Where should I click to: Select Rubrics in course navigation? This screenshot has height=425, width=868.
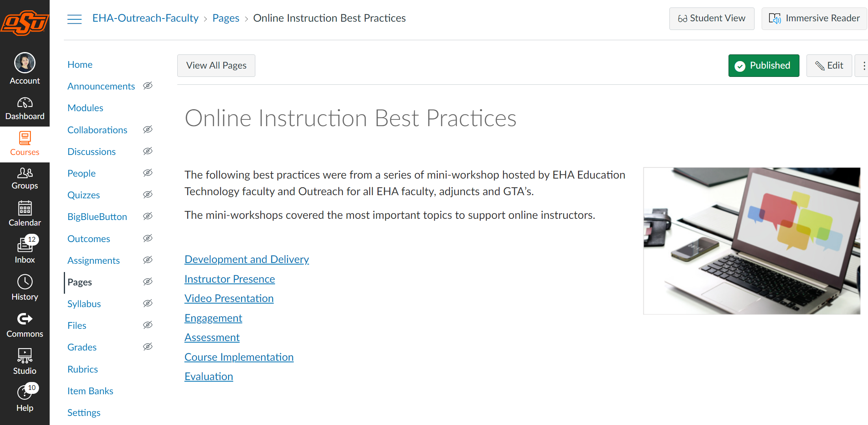(82, 369)
